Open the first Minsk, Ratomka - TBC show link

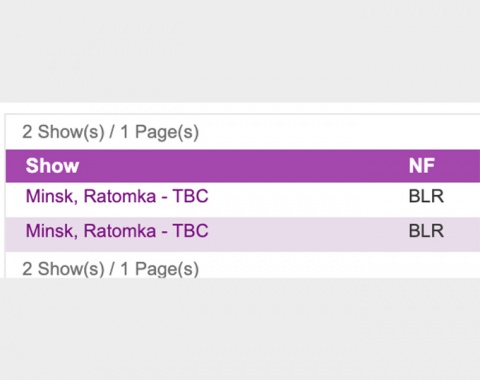pyautogui.click(x=117, y=196)
